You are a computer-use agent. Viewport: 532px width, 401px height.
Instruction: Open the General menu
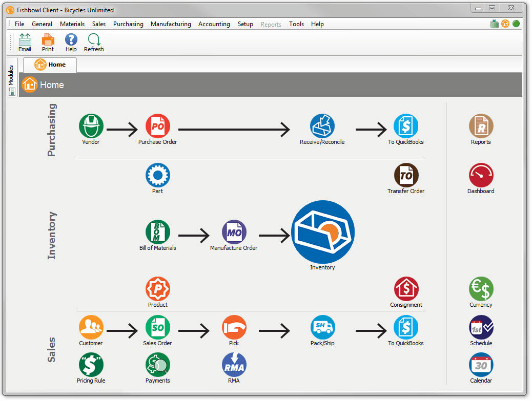point(42,24)
